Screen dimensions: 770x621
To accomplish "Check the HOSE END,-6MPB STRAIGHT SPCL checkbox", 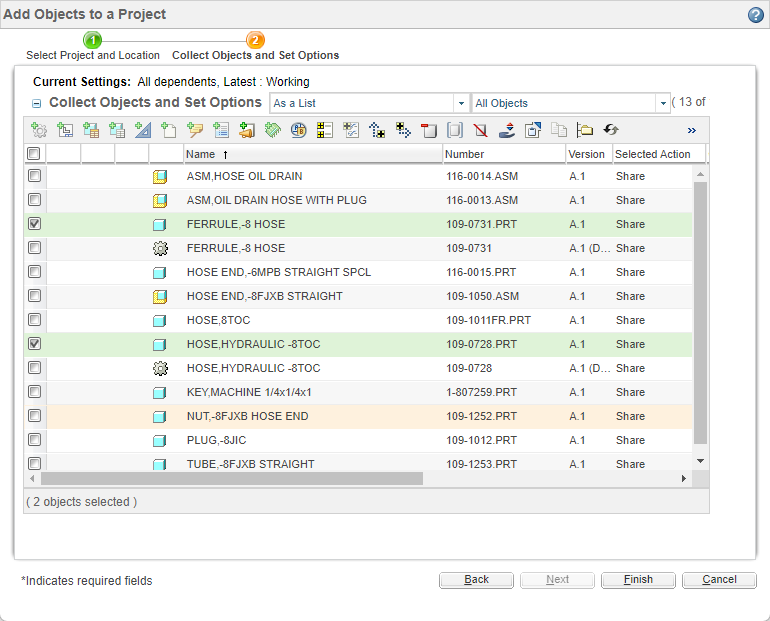I will pyautogui.click(x=34, y=271).
